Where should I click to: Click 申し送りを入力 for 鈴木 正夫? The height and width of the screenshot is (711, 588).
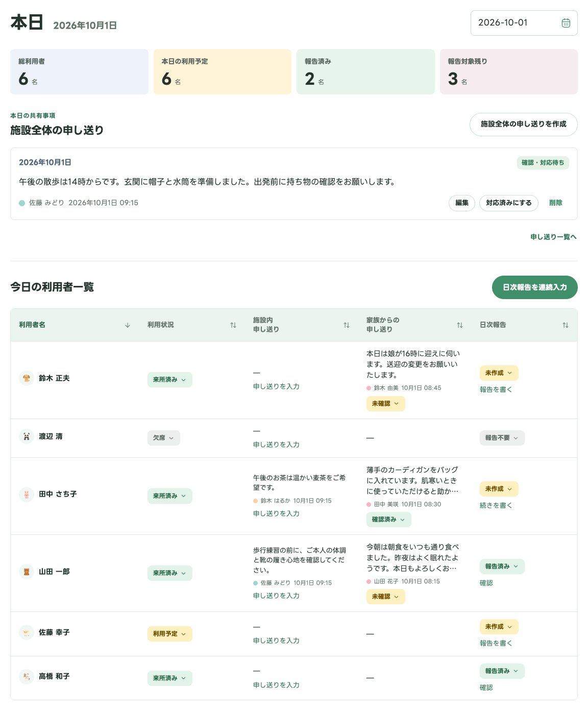(x=276, y=387)
